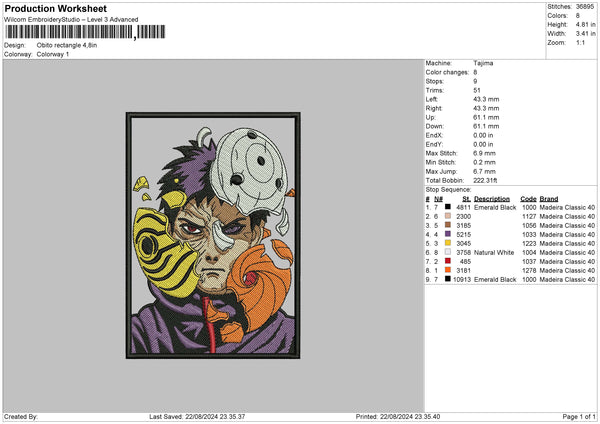The height and width of the screenshot is (424, 600).
Task: Click the thread code '1037'
Action: [x=529, y=261]
